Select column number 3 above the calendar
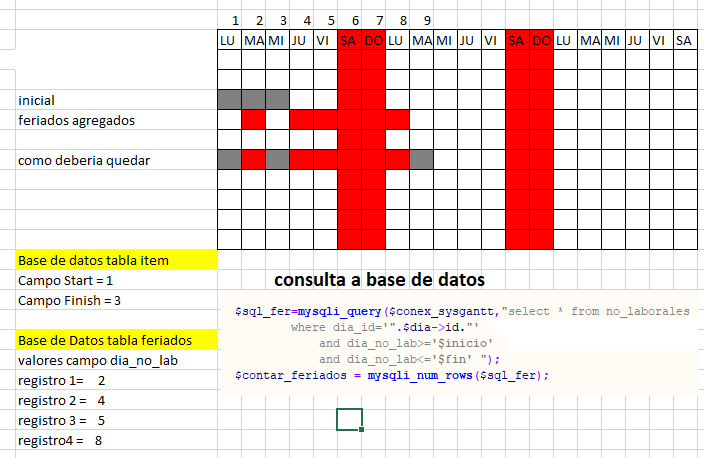Image resolution: width=704 pixels, height=458 pixels. (277, 20)
